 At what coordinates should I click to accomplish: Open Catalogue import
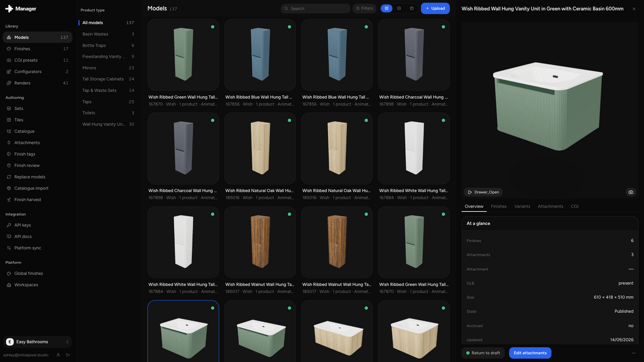[37, 188]
